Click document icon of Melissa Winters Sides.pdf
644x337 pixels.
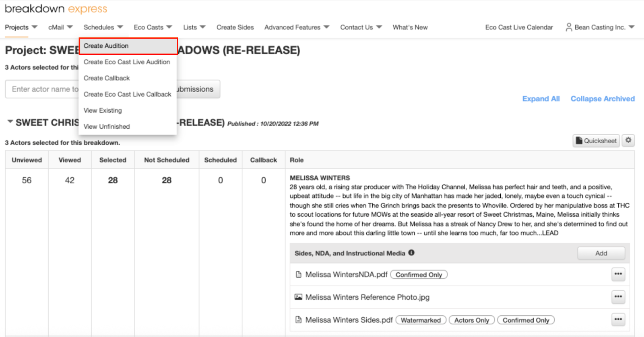pos(299,320)
